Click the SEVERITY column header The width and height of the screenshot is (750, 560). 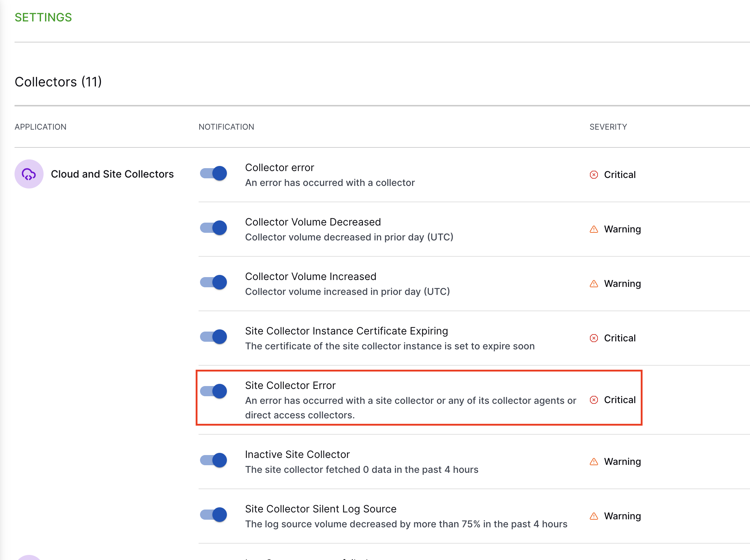[608, 127]
